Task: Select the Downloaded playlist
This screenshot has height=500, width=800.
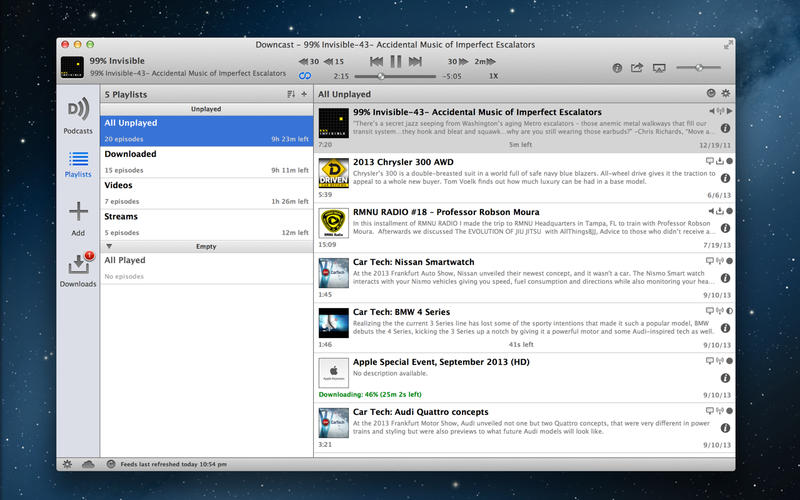Action: (x=206, y=162)
